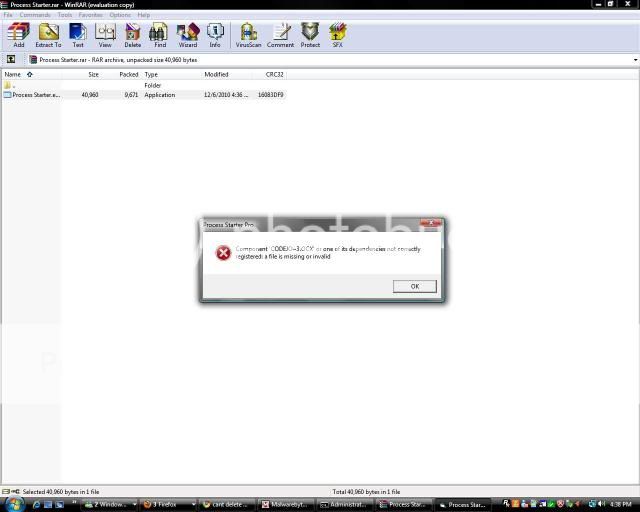This screenshot has height=512, width=640.
Task: Show archive Info
Action: pyautogui.click(x=215, y=35)
